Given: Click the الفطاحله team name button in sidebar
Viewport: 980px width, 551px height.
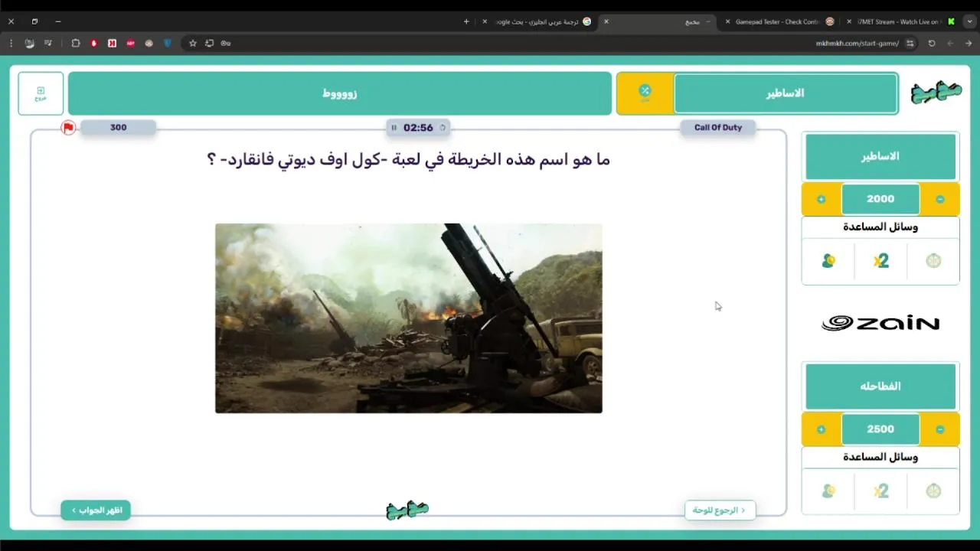Looking at the screenshot, I should pos(880,386).
